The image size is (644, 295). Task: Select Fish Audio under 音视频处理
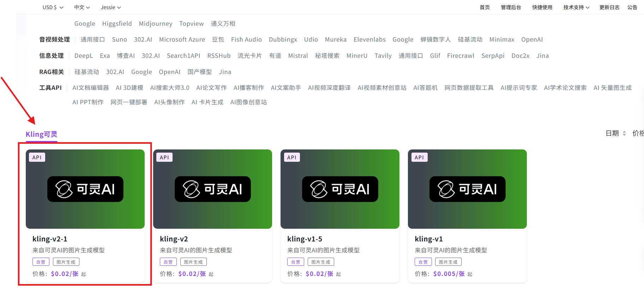246,39
